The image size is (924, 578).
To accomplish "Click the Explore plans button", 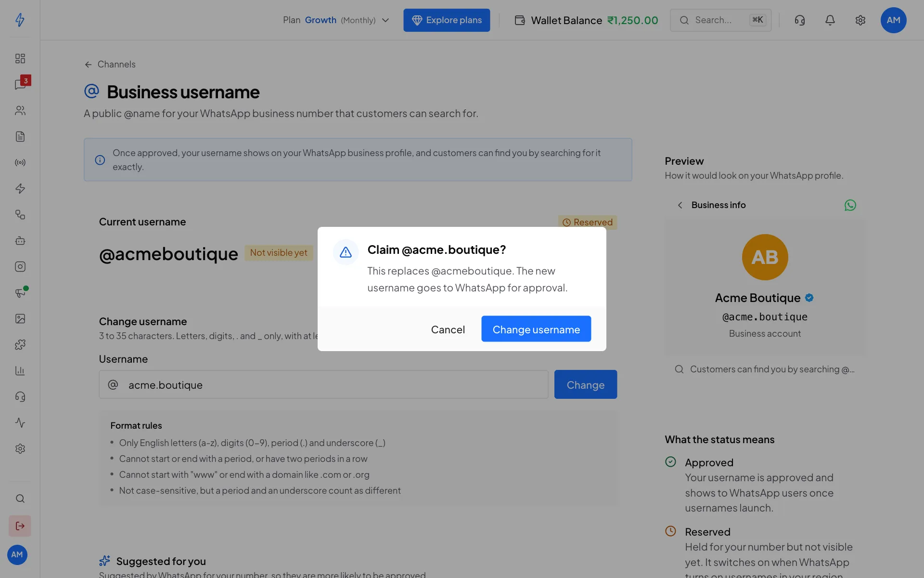I will pos(447,20).
